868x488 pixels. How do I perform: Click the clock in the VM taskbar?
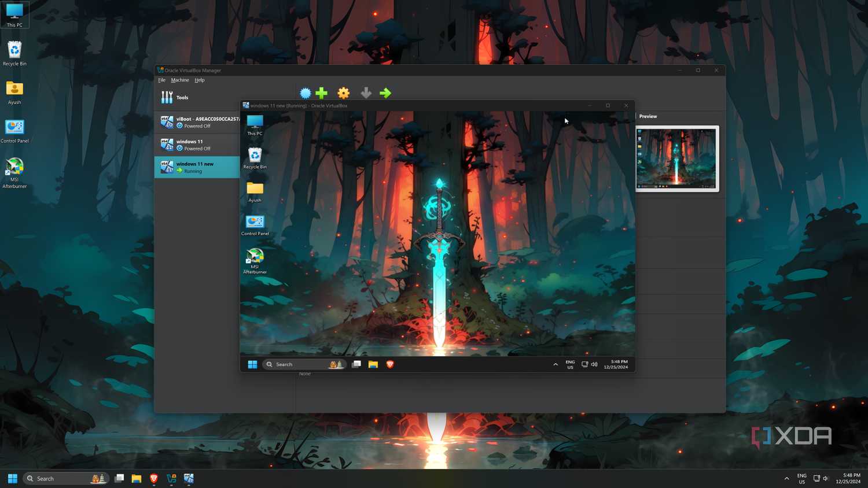click(x=616, y=364)
